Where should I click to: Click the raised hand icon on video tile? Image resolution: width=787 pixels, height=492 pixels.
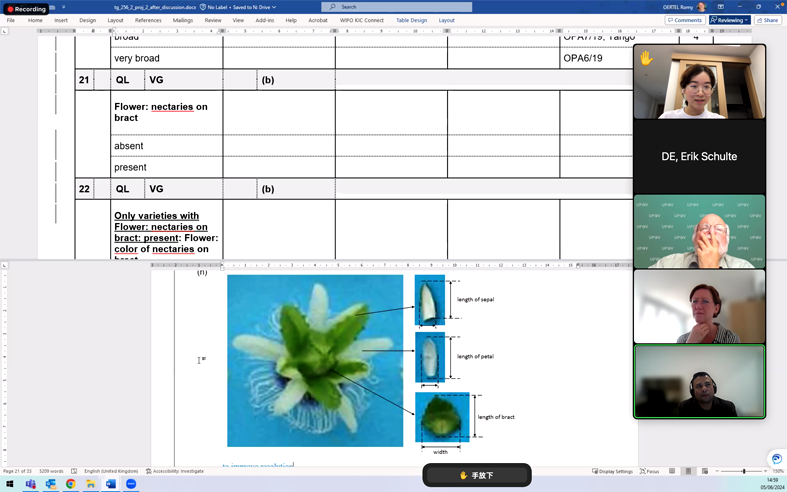[646, 59]
